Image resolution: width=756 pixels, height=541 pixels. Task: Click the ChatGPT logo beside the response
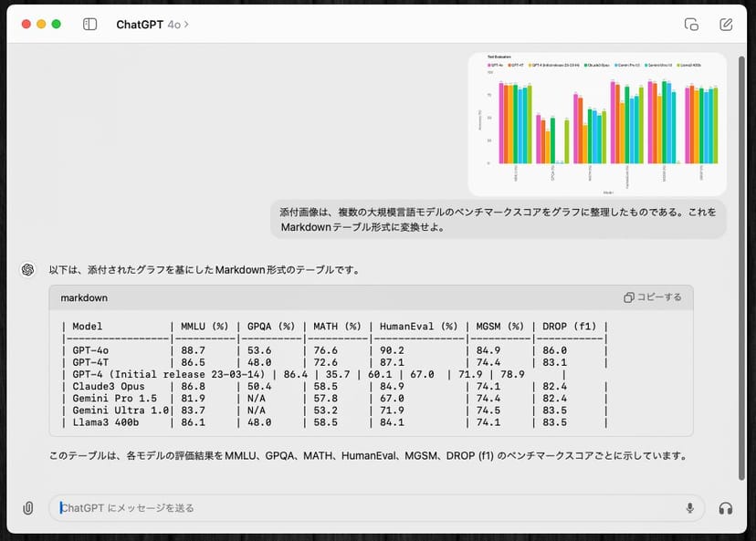[28, 269]
